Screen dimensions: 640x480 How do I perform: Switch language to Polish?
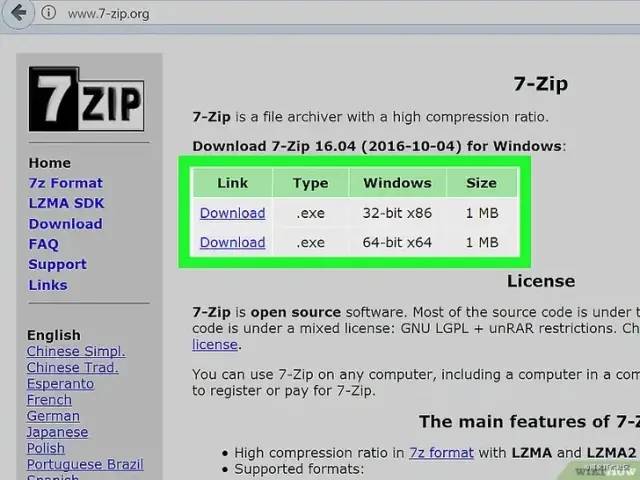tap(46, 449)
